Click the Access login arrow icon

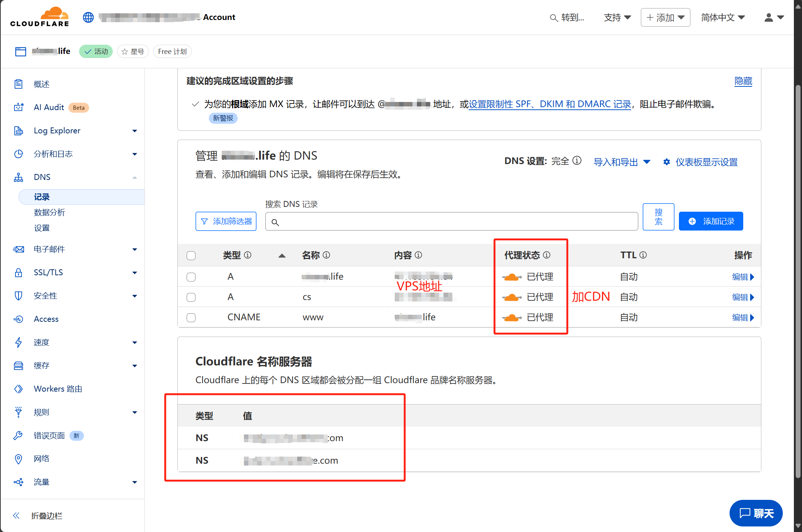coord(18,319)
